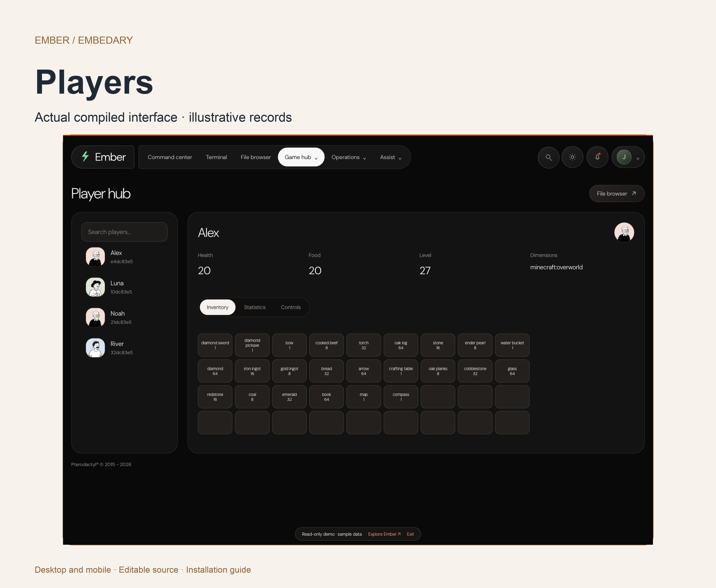Select the redstone inventory slot
This screenshot has width=716, height=588.
[x=215, y=397]
